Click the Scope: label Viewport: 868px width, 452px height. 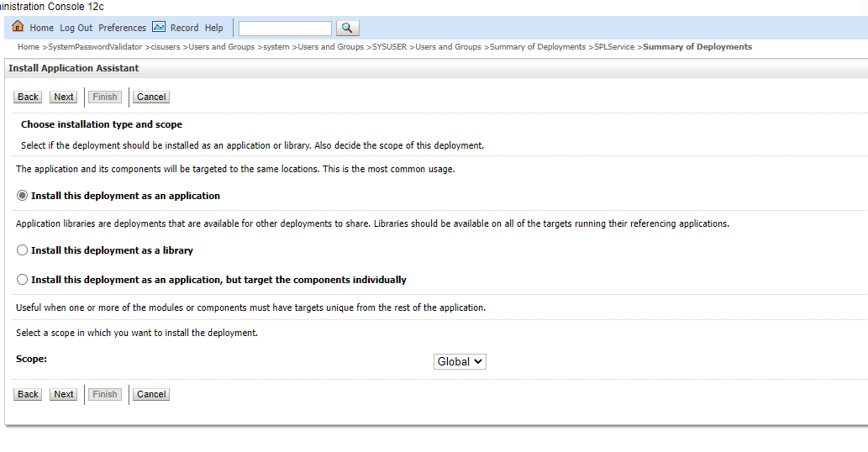pos(32,359)
